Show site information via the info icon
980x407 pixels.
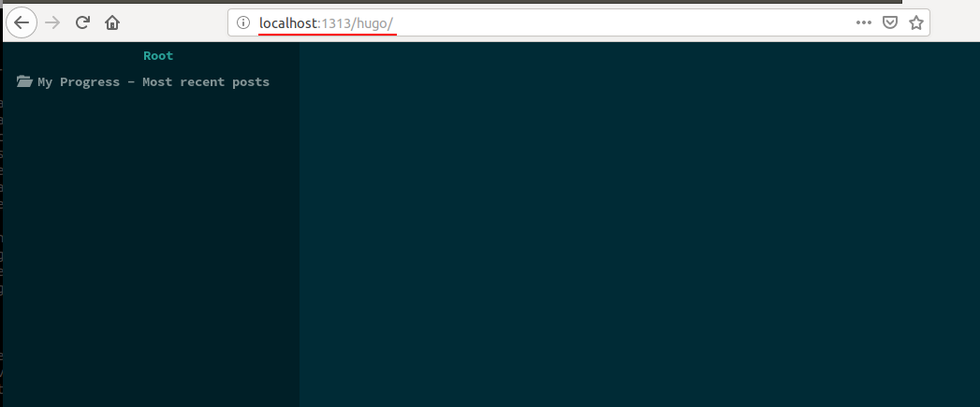(242, 22)
